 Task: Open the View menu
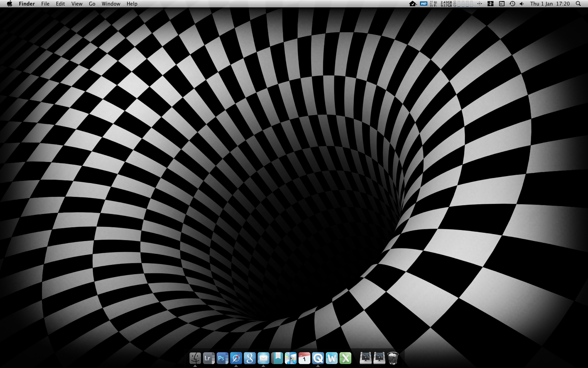click(x=77, y=4)
